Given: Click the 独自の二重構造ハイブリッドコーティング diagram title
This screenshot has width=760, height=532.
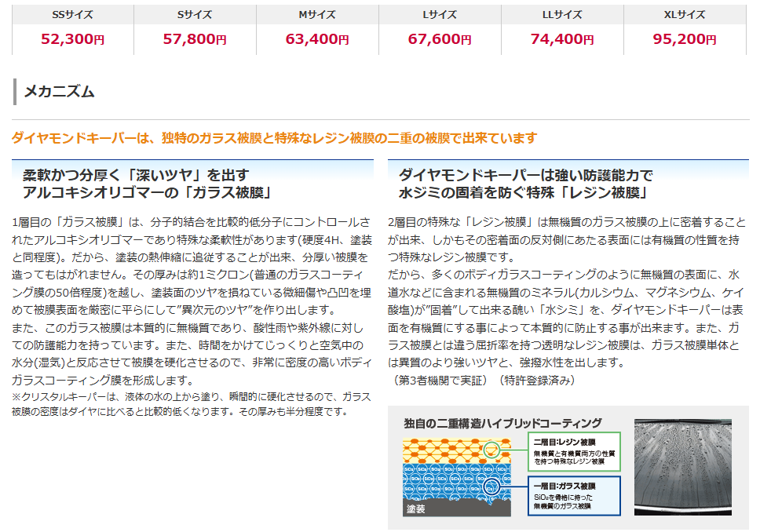Looking at the screenshot, I should click(502, 423).
